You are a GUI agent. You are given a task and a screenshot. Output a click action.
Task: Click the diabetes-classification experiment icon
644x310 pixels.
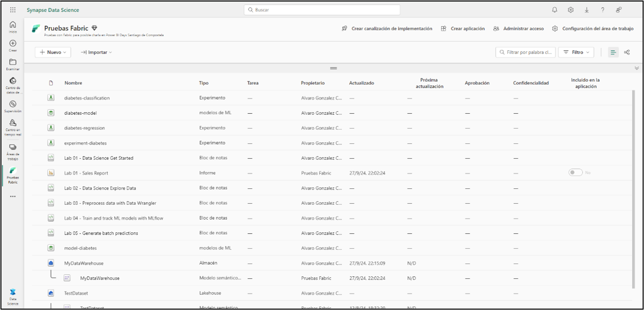coord(50,98)
